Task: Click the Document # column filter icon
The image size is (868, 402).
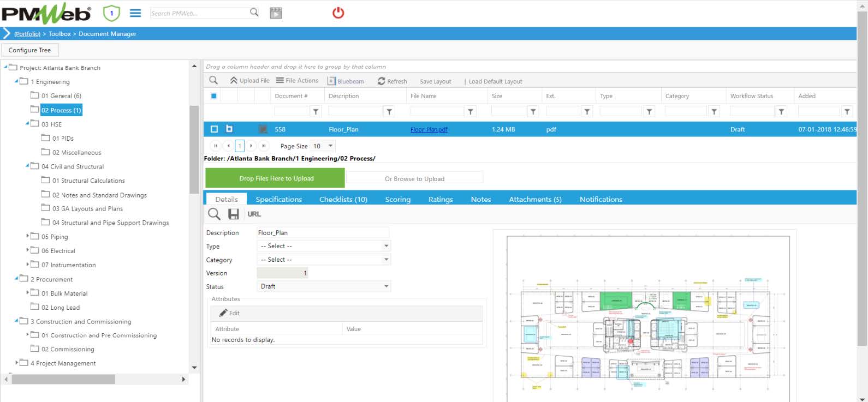Action: [x=316, y=112]
